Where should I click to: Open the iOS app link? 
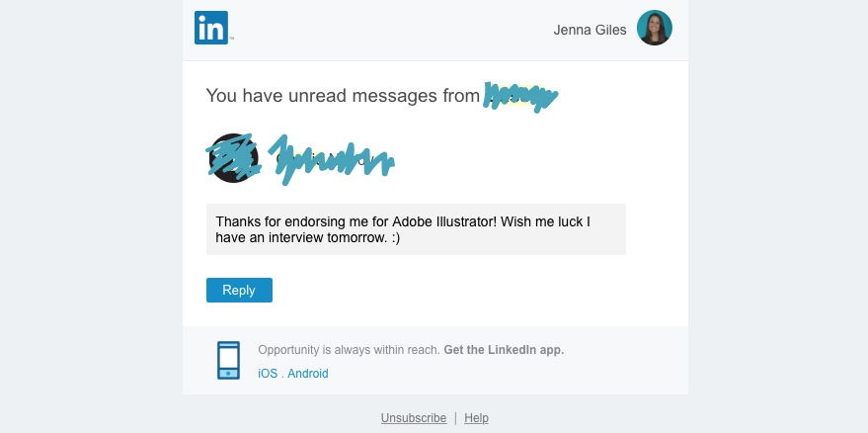tap(268, 373)
